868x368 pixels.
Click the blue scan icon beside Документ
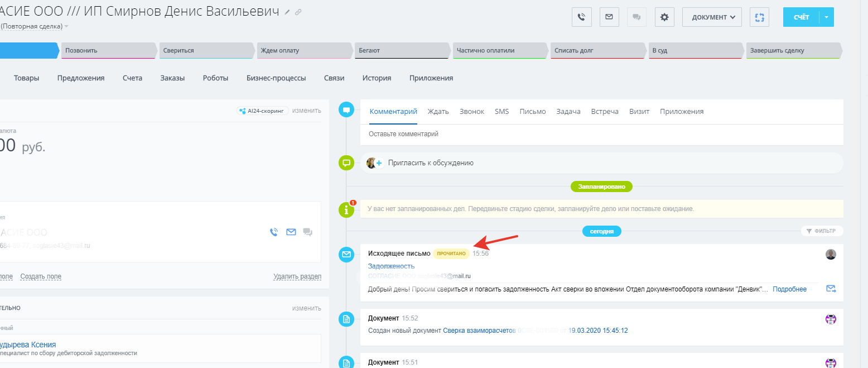coord(759,17)
